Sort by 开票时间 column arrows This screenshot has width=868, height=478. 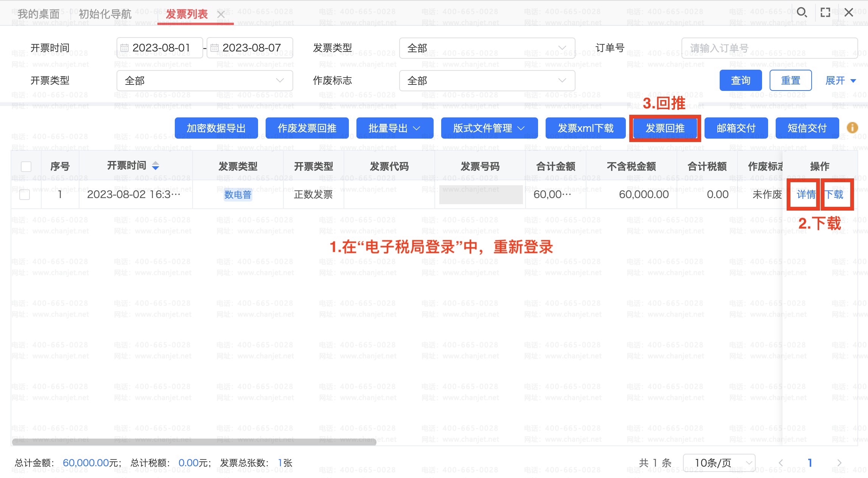pos(156,166)
